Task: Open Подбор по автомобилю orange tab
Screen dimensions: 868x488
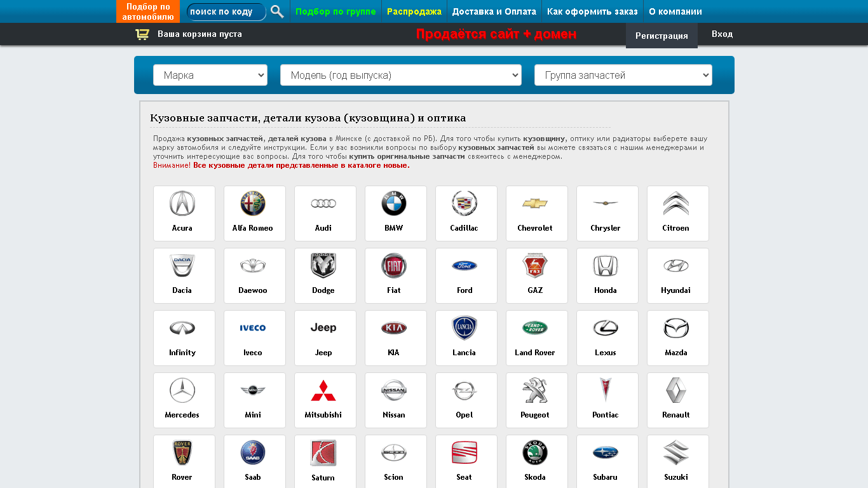Action: pyautogui.click(x=148, y=11)
